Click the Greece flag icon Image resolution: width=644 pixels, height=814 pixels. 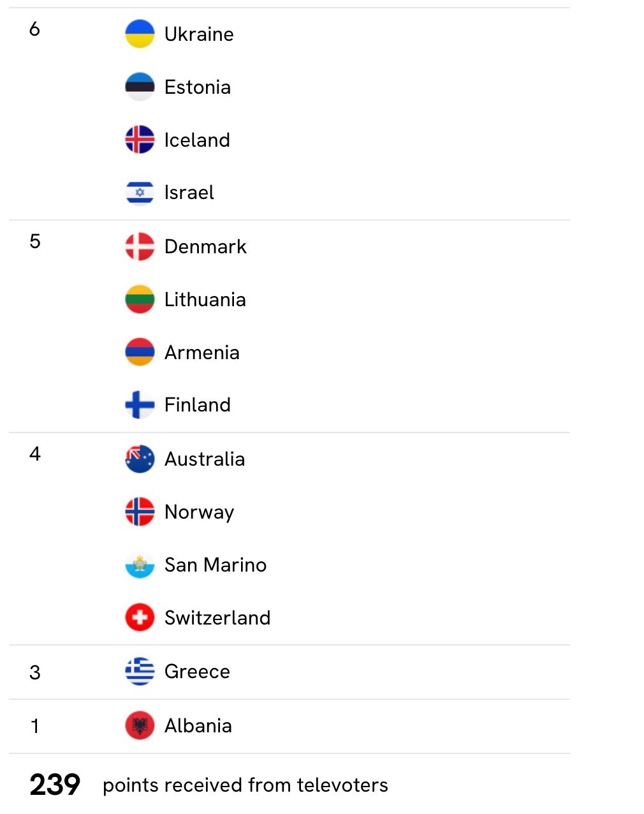pyautogui.click(x=140, y=671)
